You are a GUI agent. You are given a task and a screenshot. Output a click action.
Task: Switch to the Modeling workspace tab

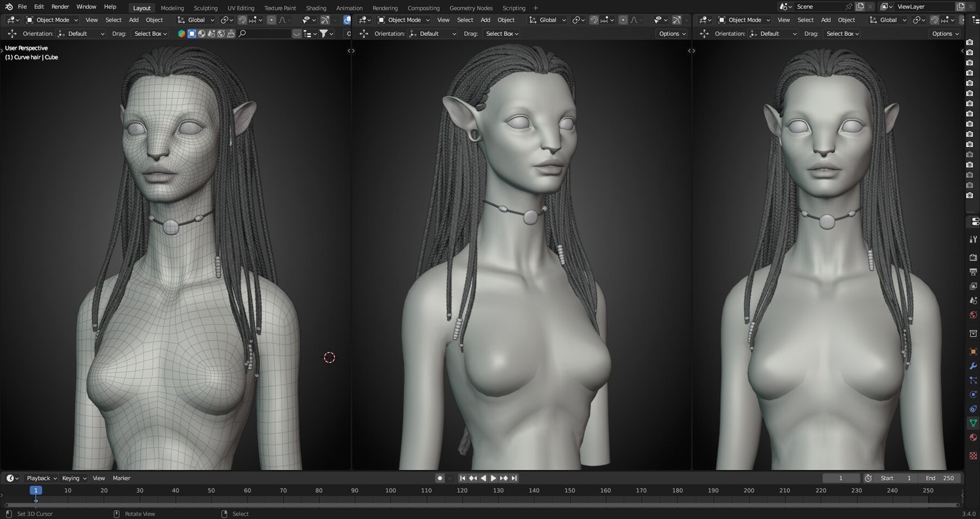172,8
